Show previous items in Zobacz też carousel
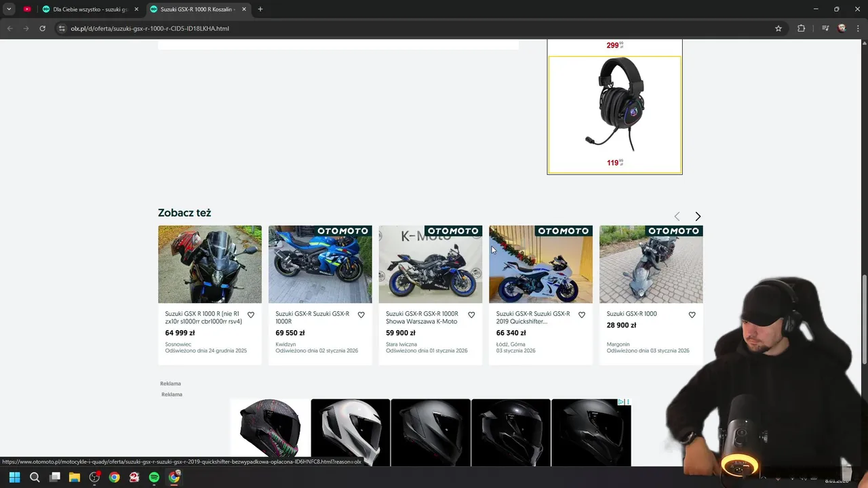The height and width of the screenshot is (488, 868). pyautogui.click(x=677, y=216)
